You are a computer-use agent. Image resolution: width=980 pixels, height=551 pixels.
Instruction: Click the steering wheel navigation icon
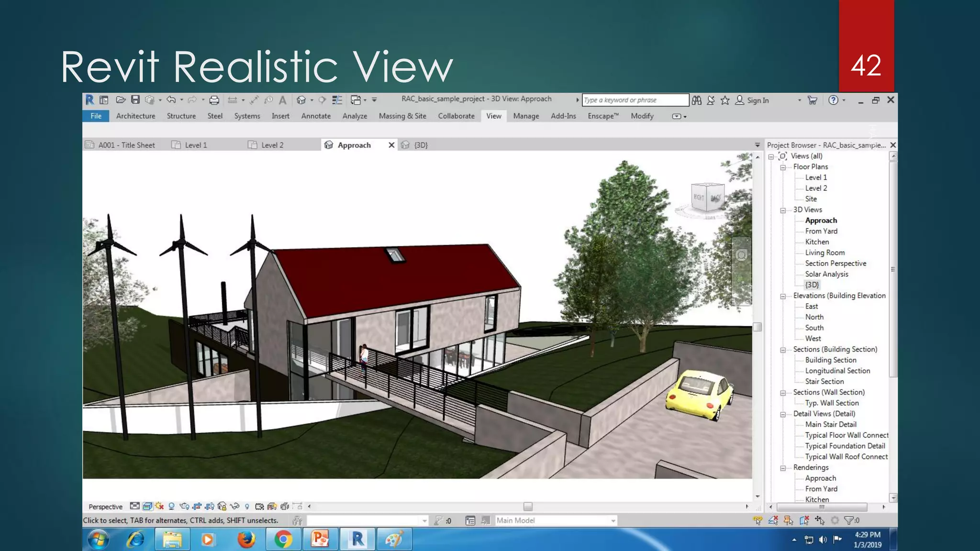pyautogui.click(x=741, y=255)
